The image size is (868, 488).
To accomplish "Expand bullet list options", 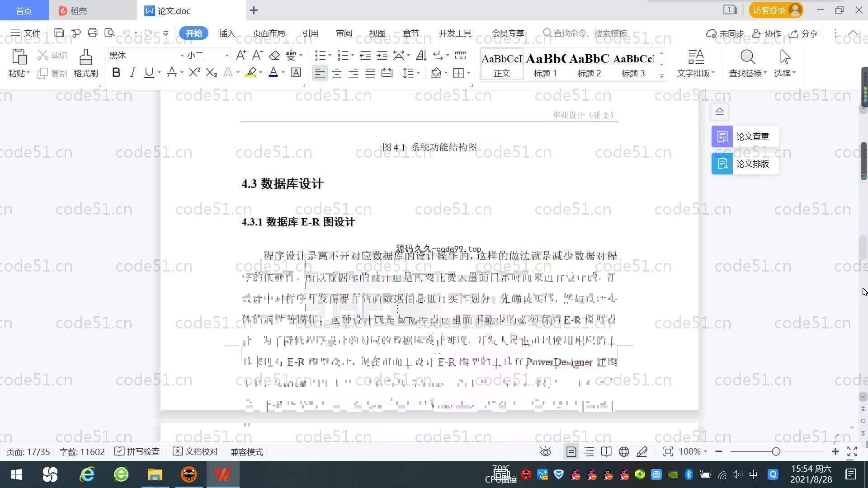I will (330, 56).
